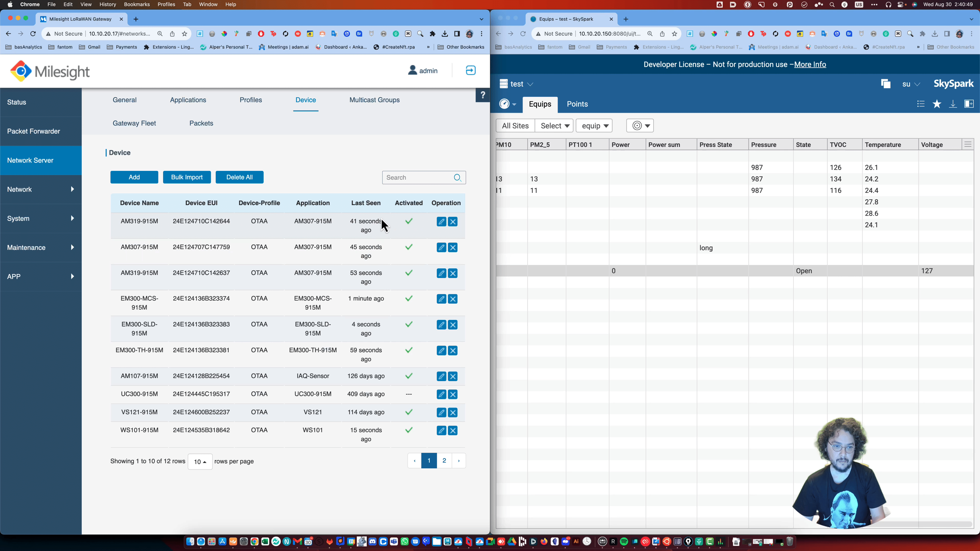Click the Bulk Import button
This screenshot has height=551, width=980.
click(x=187, y=177)
